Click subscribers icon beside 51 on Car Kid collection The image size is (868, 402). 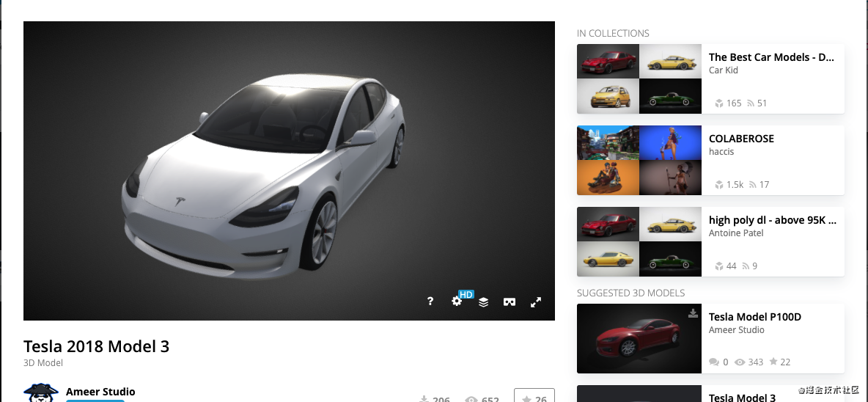751,103
